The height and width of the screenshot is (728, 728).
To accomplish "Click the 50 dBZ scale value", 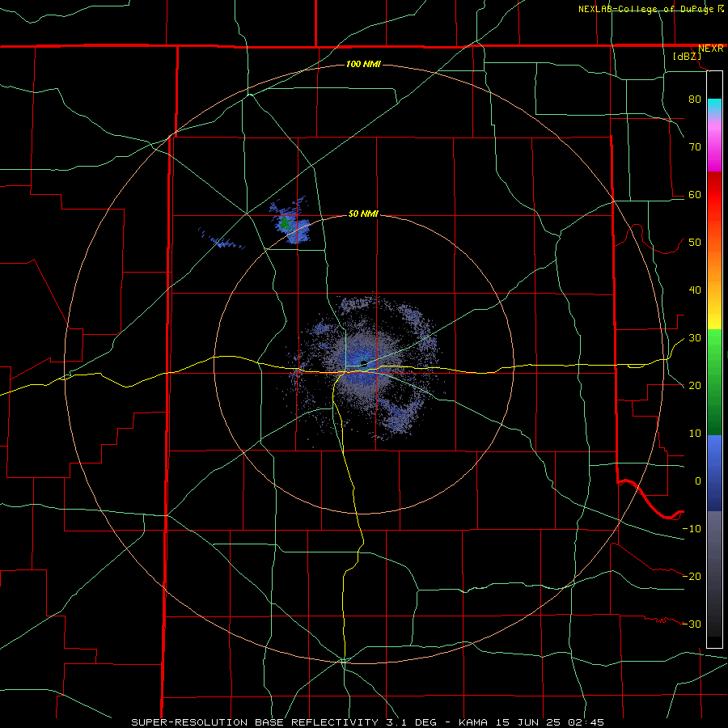I will click(x=695, y=243).
